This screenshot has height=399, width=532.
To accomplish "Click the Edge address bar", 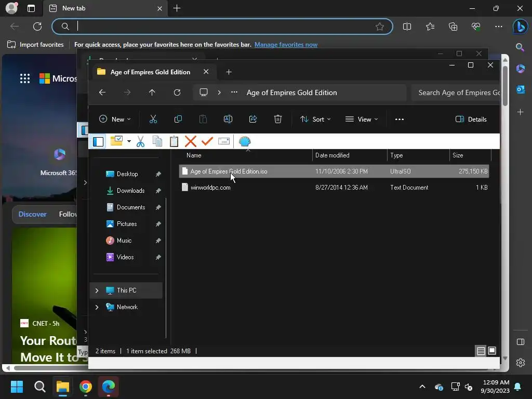I will point(222,26).
